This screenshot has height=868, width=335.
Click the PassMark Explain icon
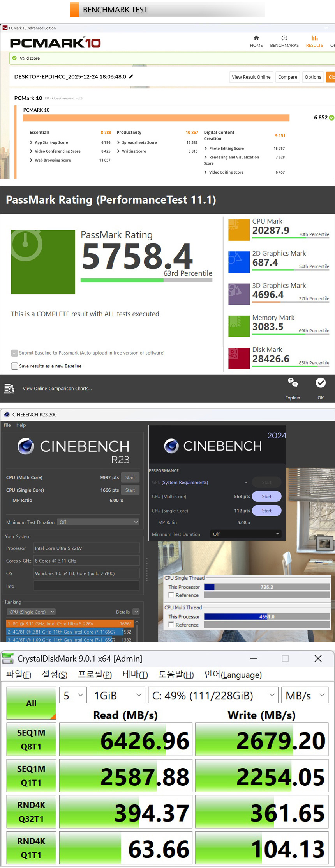[293, 383]
